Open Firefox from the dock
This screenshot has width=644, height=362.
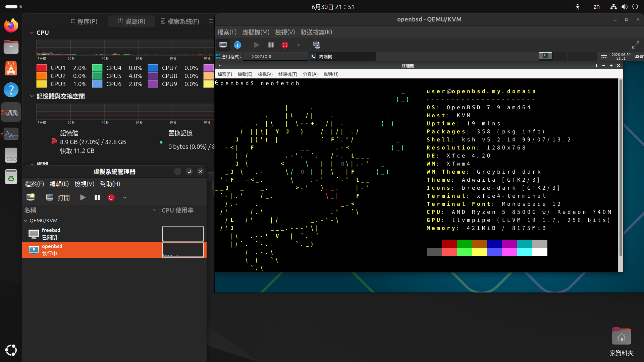click(x=11, y=25)
